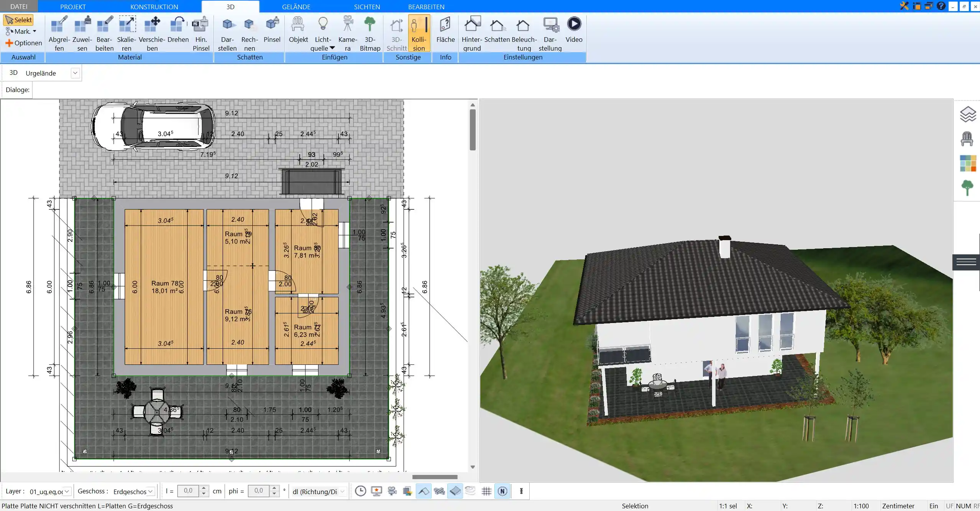Open the Bearbeiten material tool

(105, 33)
